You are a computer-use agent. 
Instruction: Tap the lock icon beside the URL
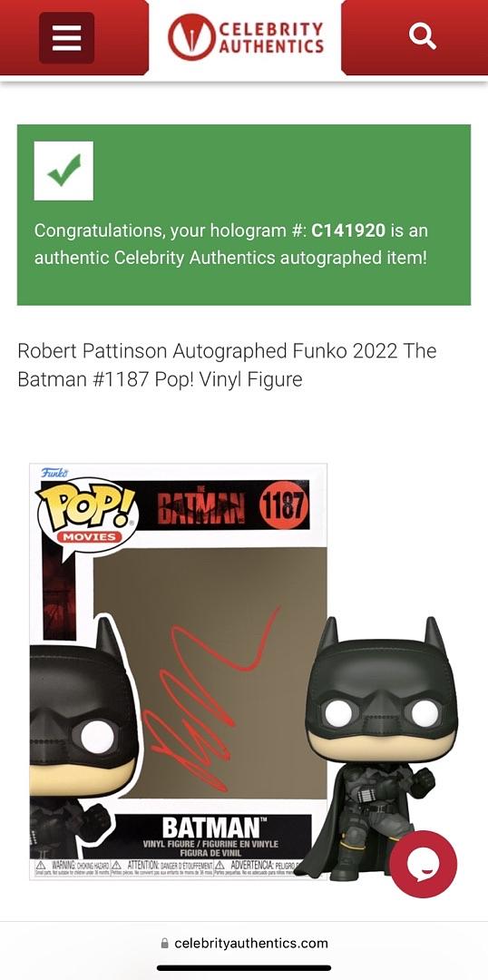point(165,943)
